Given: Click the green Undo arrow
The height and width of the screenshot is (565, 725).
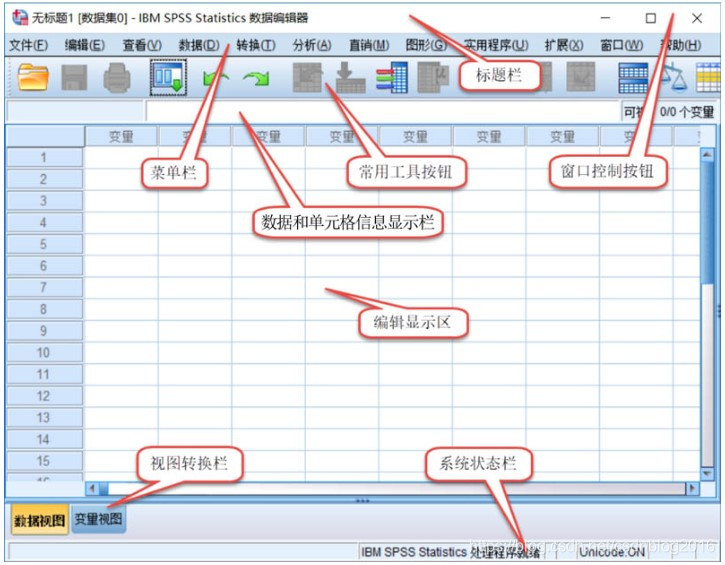Looking at the screenshot, I should (x=215, y=79).
